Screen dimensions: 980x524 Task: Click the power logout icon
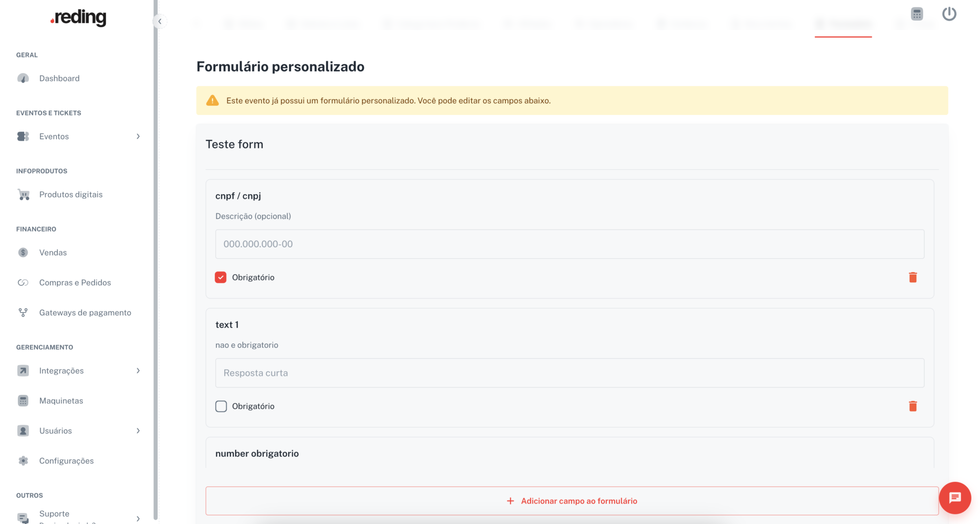[x=949, y=14]
